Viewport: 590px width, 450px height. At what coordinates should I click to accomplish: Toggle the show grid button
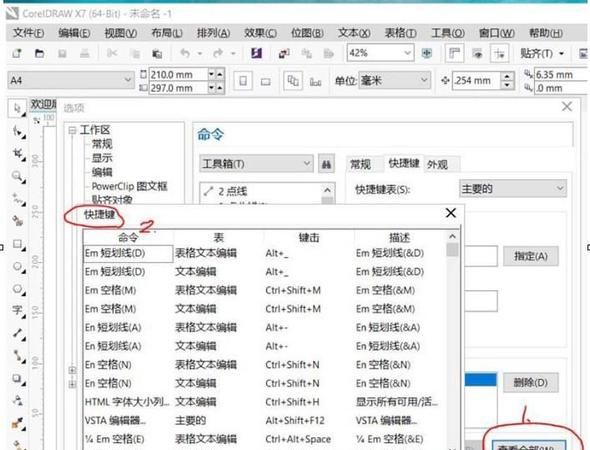pyautogui.click(x=477, y=54)
